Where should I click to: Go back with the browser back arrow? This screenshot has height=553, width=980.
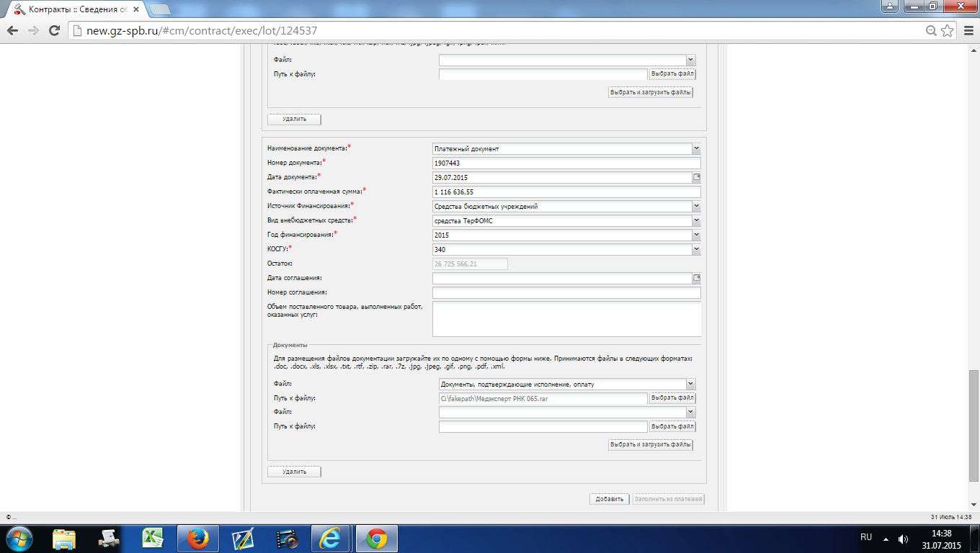[12, 31]
